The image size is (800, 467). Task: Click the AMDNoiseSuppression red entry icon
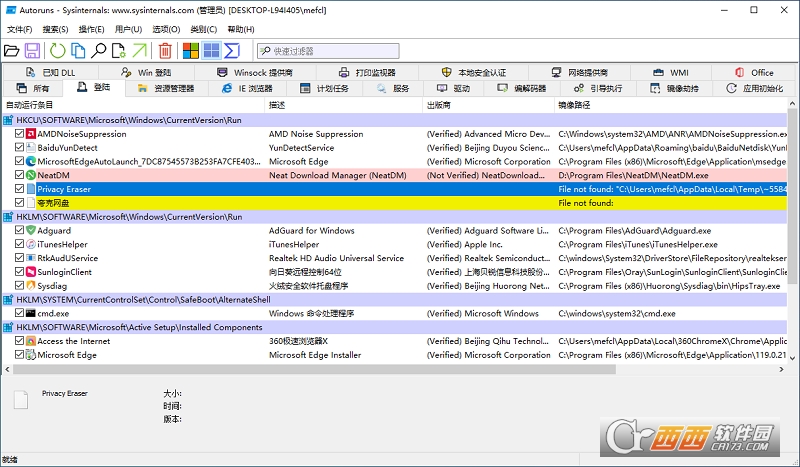pyautogui.click(x=31, y=134)
